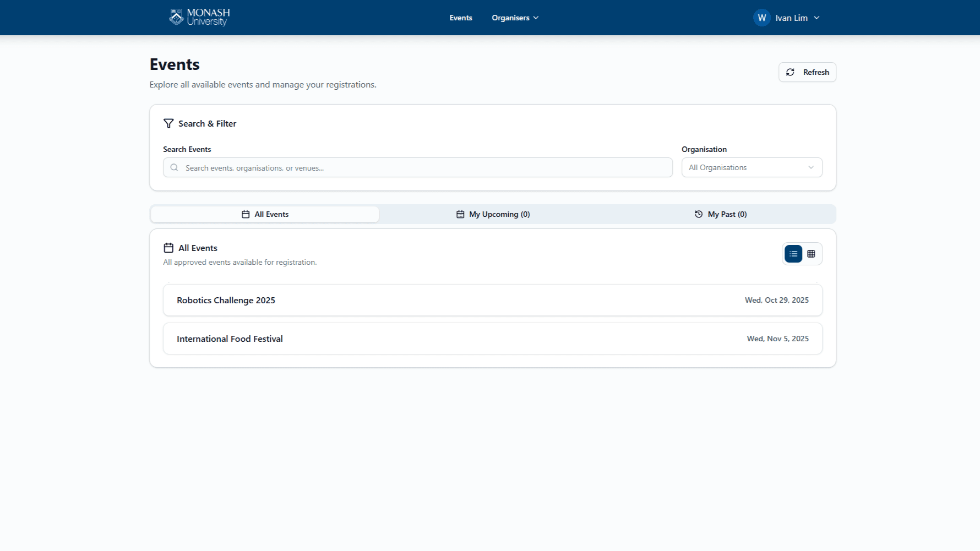This screenshot has height=551, width=980.
Task: Click the calendar icon on My Upcoming tab
Action: 460,214
